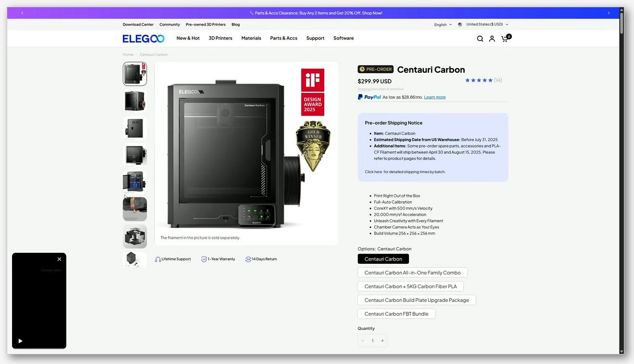
Task: Open the search magnifier icon
Action: (x=480, y=39)
